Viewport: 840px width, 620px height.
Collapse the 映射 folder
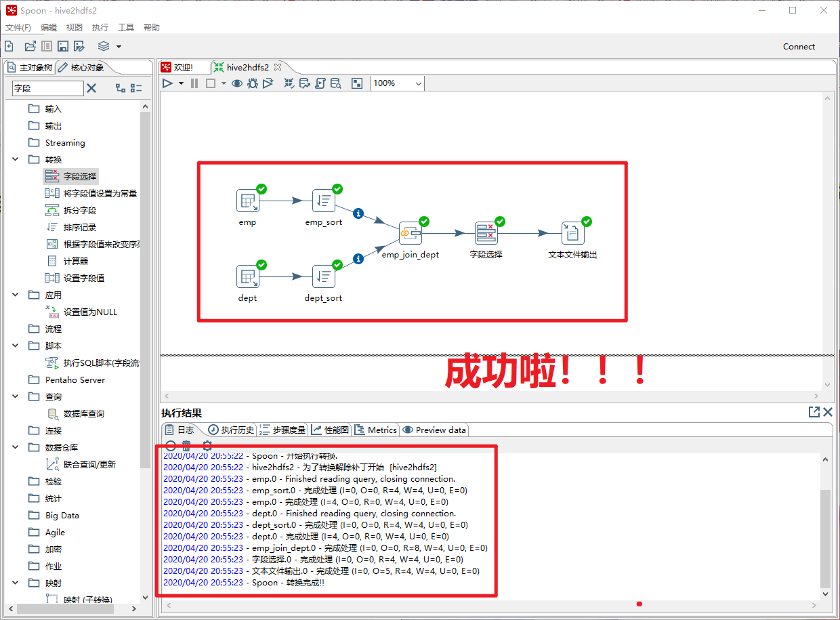[16, 583]
